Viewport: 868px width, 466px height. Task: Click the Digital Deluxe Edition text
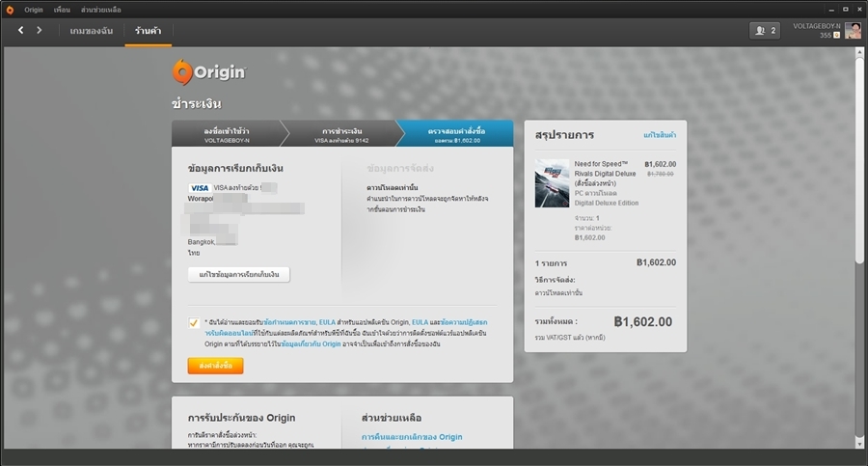[607, 203]
